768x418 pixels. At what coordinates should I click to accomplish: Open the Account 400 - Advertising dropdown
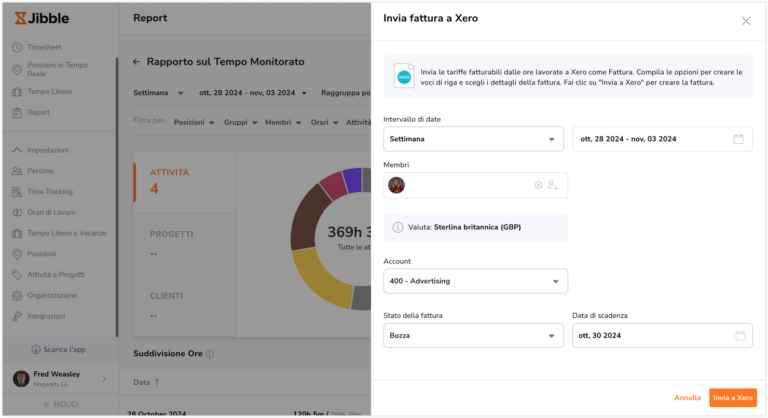[x=476, y=281]
